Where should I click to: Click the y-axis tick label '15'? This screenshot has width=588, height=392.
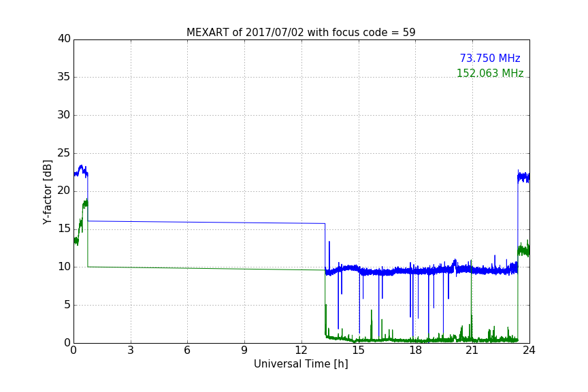pyautogui.click(x=64, y=229)
